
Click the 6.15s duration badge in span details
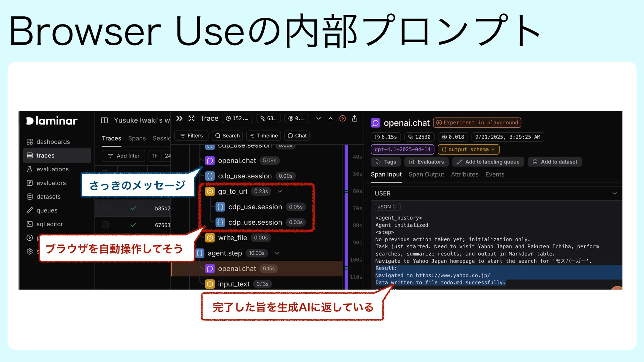386,137
